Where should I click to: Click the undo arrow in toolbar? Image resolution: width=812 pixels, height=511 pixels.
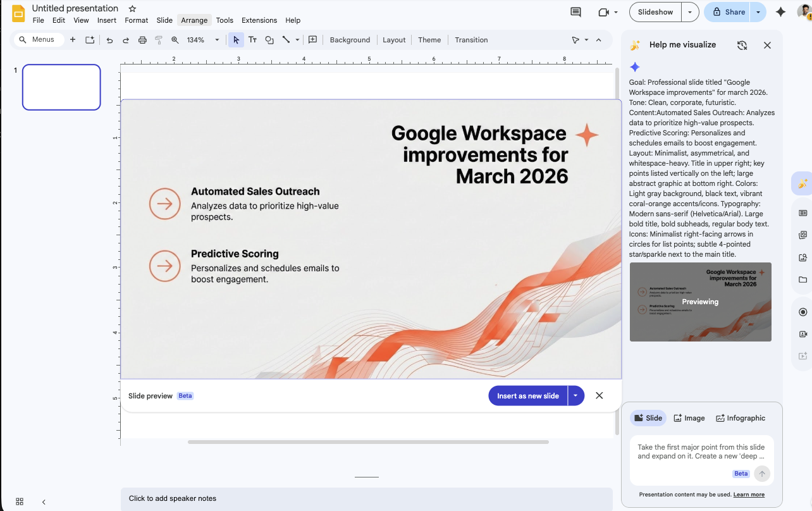[x=109, y=40]
